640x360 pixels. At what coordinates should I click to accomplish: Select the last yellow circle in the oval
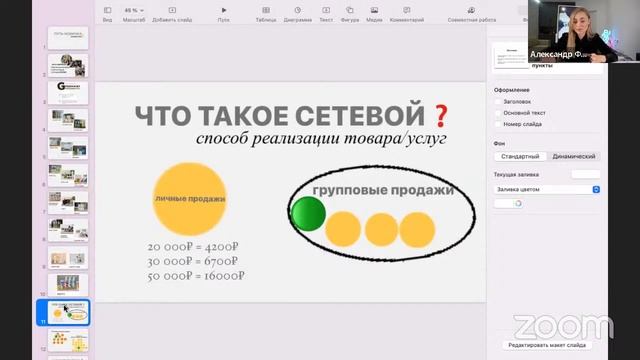tap(417, 230)
